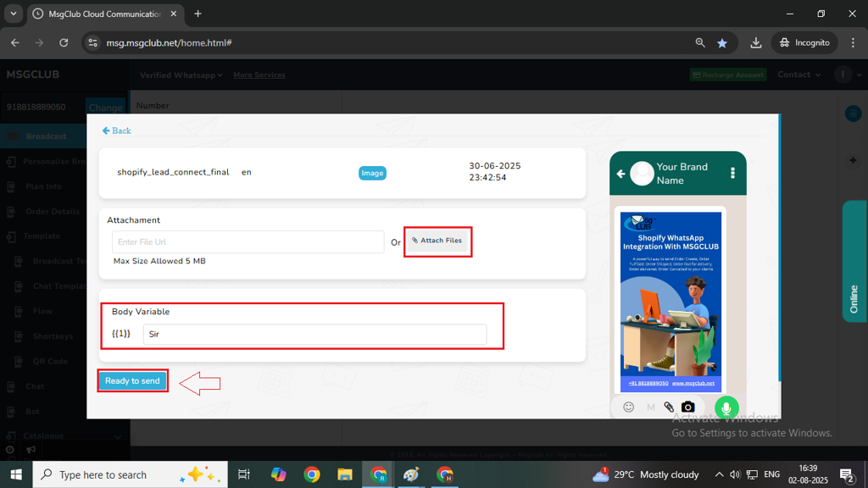Click the plus icon on the right edge
This screenshot has width=868, height=488.
pyautogui.click(x=853, y=160)
